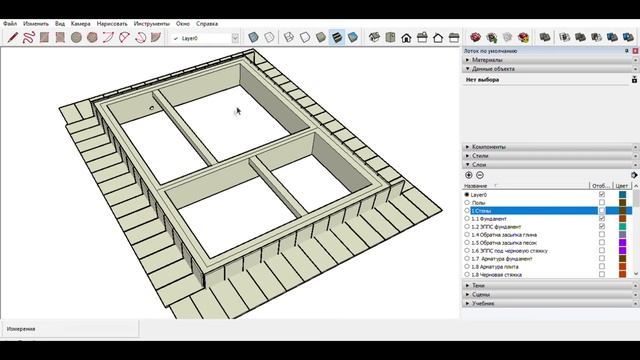The width and height of the screenshot is (640, 360).
Task: Make Полы the active layer radio
Action: (467, 202)
